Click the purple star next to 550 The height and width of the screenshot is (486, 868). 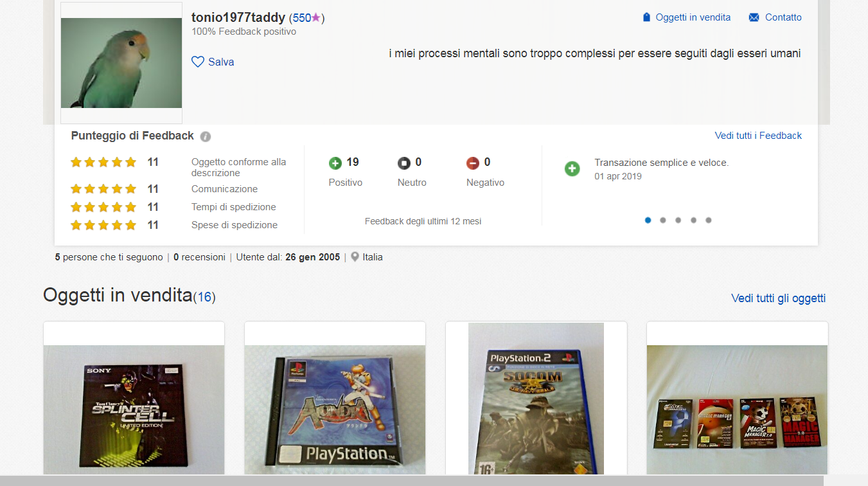pos(316,18)
